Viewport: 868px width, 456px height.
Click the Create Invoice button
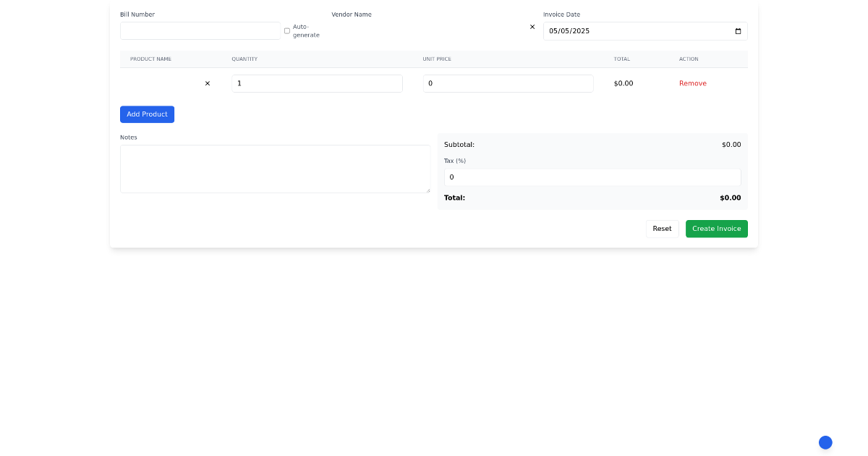(x=716, y=228)
